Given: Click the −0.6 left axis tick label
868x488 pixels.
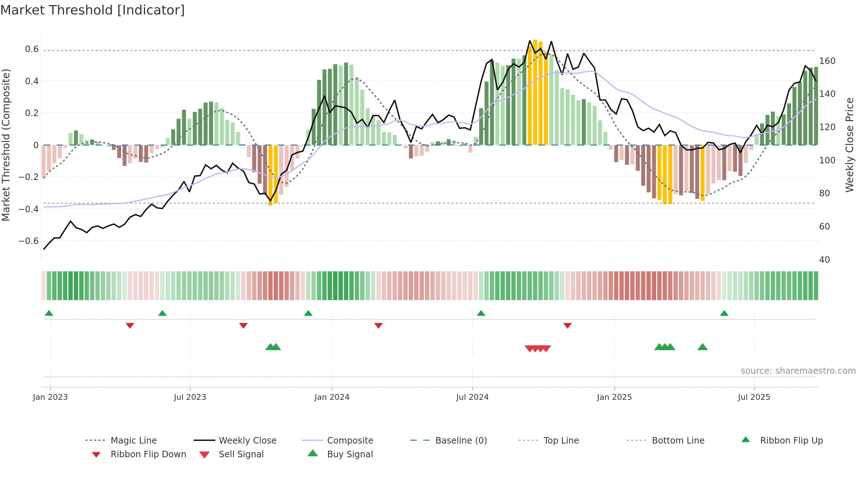Looking at the screenshot, I should tap(29, 241).
